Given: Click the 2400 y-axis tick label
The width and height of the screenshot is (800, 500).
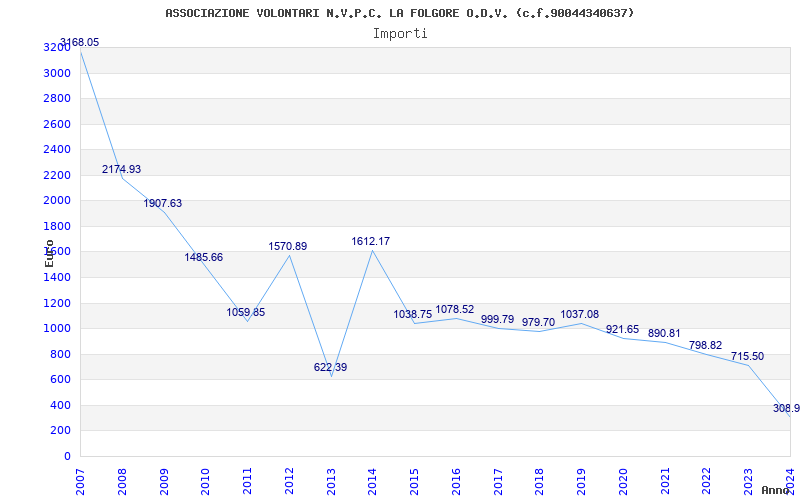Looking at the screenshot, I should 57,150.
